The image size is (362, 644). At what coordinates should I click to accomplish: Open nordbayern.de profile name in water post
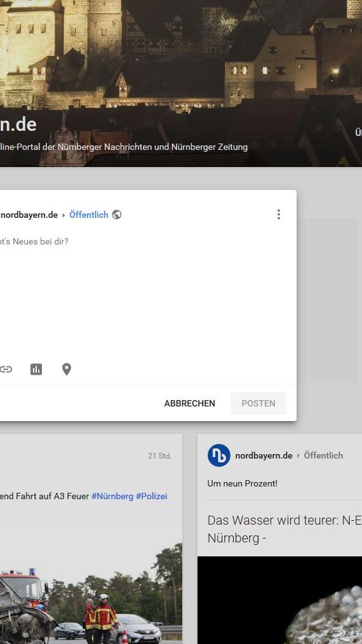[264, 455]
